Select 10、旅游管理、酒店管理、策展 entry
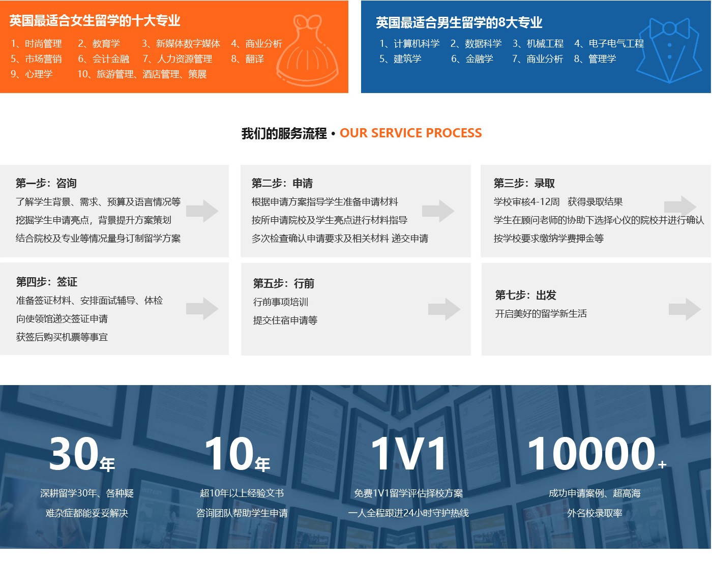Screen dimensions: 712x588 pos(142,74)
